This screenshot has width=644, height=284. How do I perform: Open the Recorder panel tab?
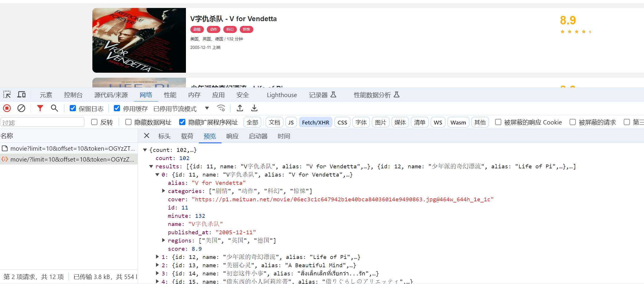[x=322, y=95]
